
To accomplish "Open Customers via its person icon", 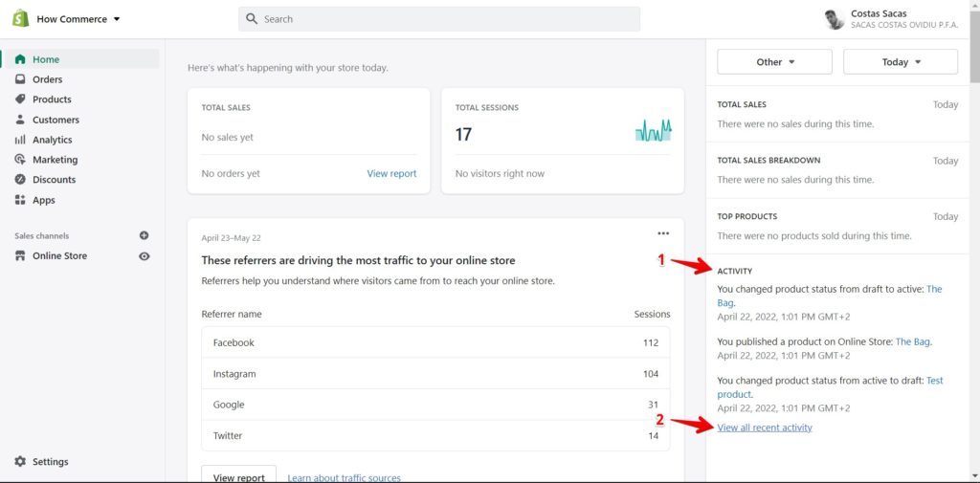I will (20, 120).
